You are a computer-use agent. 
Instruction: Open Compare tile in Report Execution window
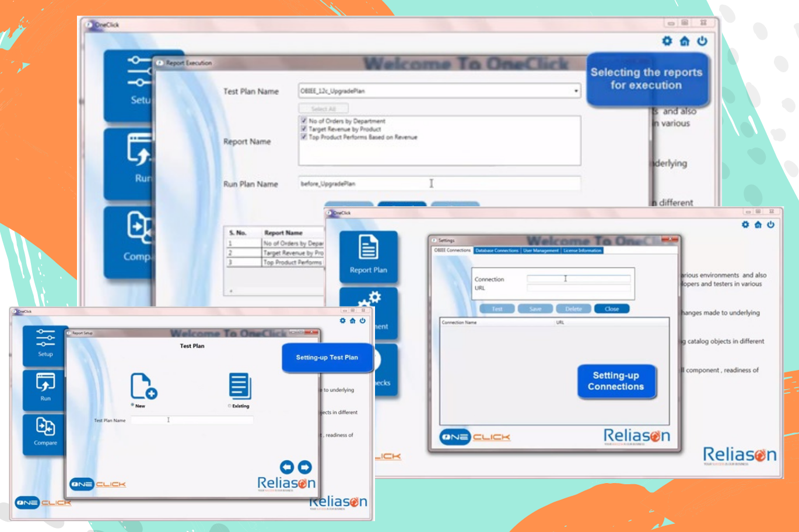point(129,242)
